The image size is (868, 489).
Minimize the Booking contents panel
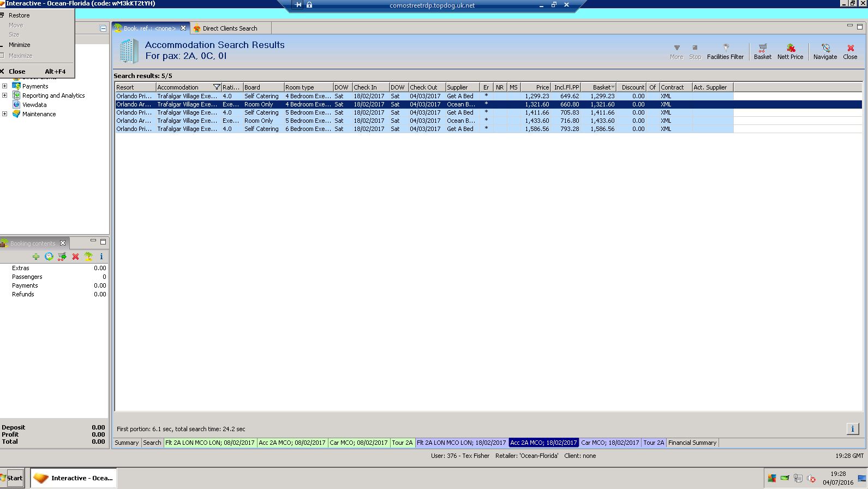click(x=93, y=241)
